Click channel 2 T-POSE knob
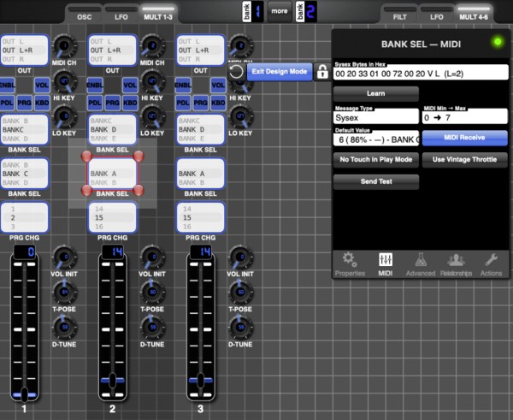The width and height of the screenshot is (513, 420). [x=152, y=293]
